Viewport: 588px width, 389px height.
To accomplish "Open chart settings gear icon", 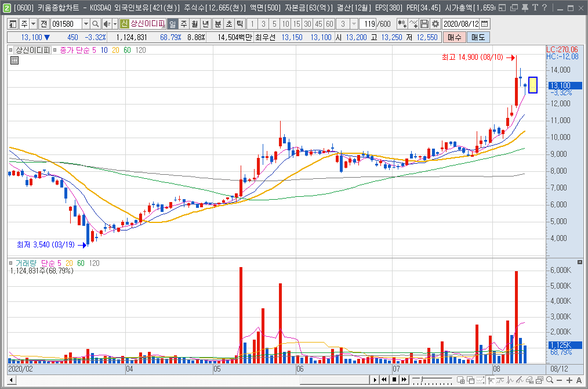I will (435, 24).
